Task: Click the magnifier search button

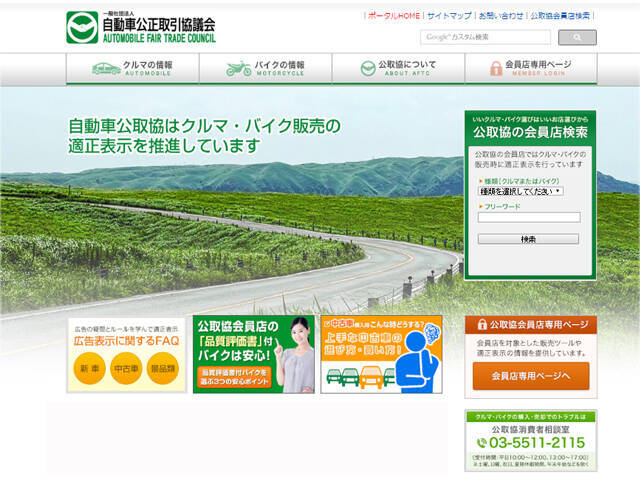Action: [x=577, y=38]
